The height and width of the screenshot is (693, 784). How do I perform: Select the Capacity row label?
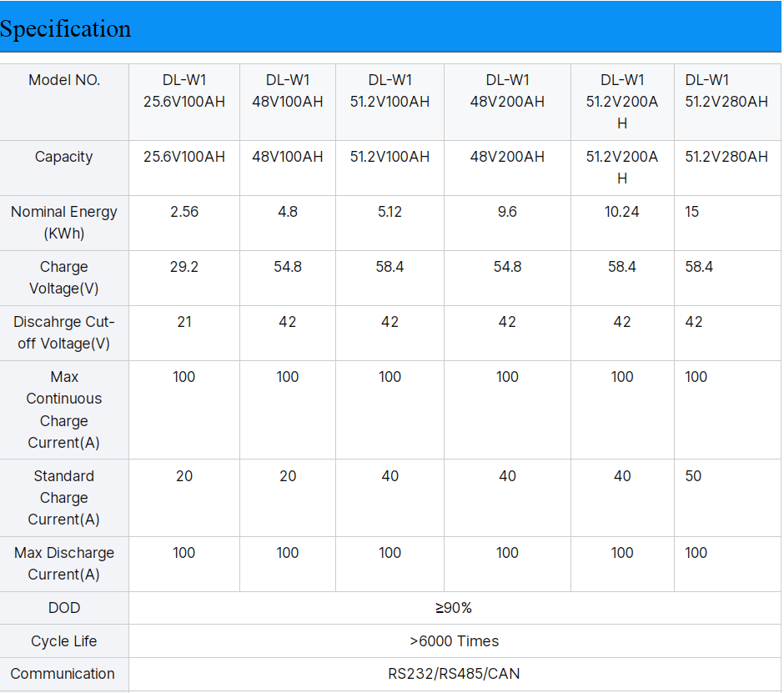64,157
